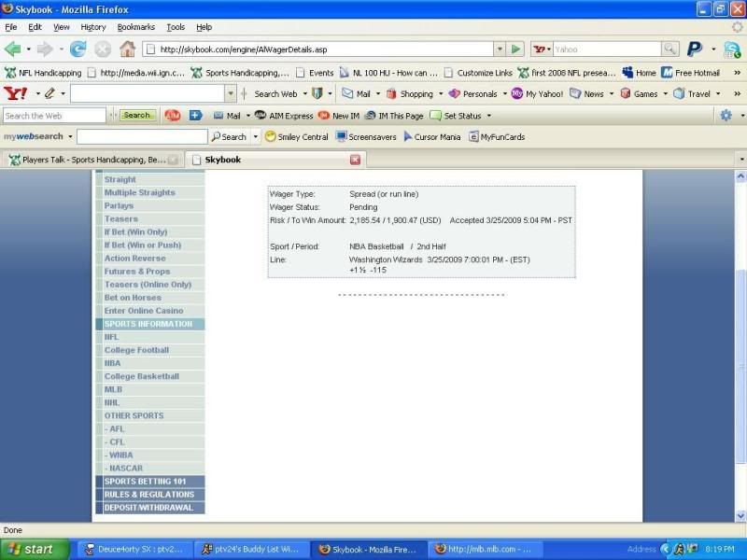This screenshot has height=560, width=747.
Task: Open the mywebsearch logo dropdown
Action: point(70,136)
